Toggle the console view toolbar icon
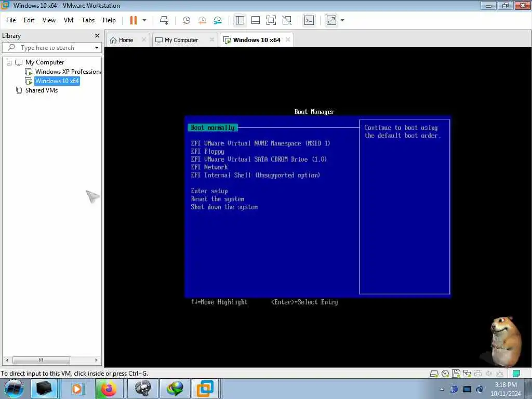Screen dimensions: 532x399 tap(309, 20)
